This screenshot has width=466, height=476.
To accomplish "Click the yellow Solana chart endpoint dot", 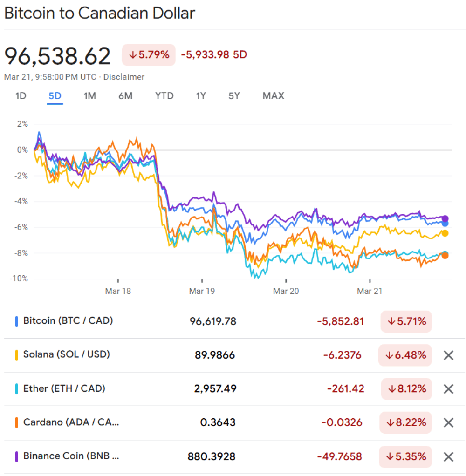I will coord(445,233).
